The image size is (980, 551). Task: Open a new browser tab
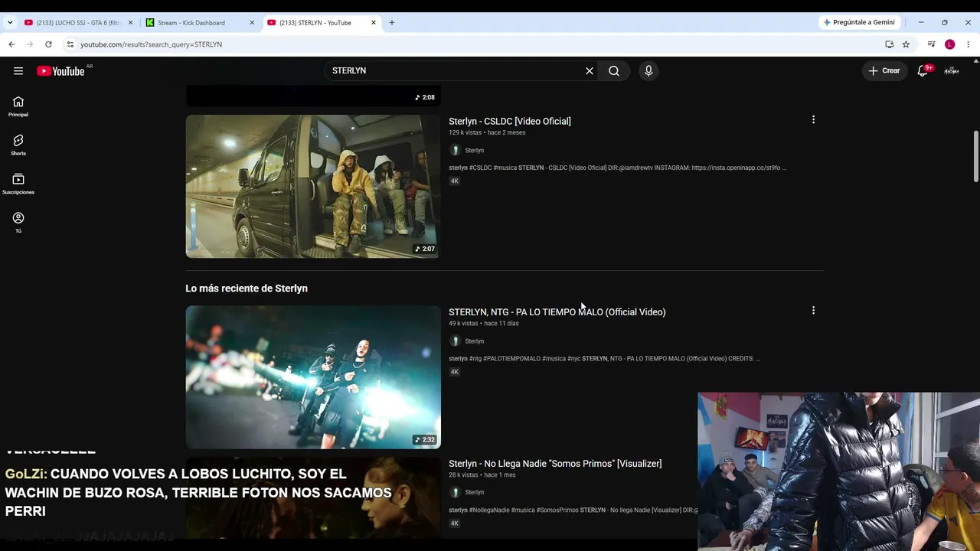(392, 23)
